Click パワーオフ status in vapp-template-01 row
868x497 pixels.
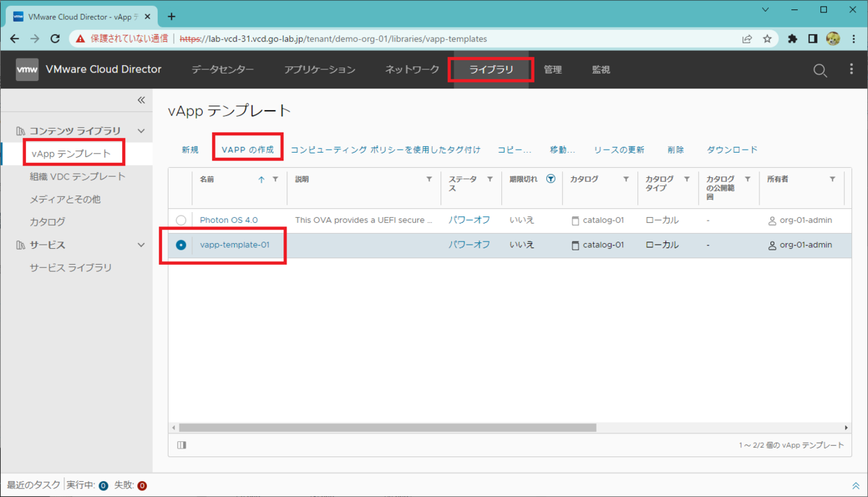click(469, 245)
